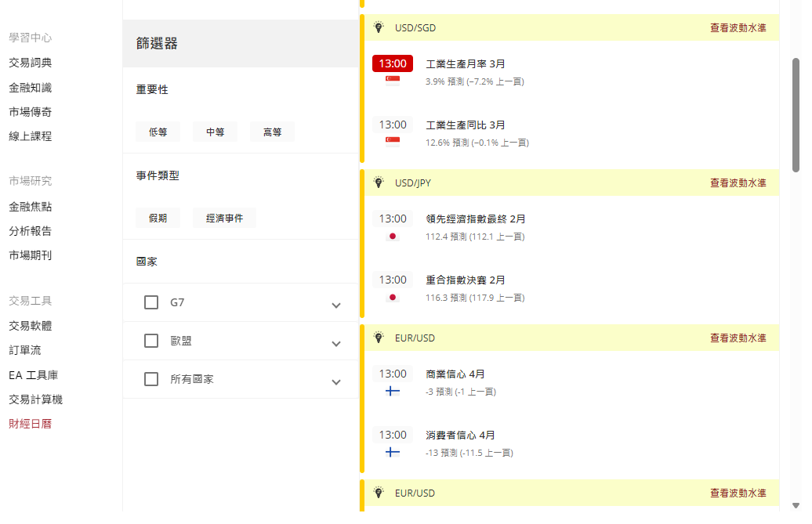
Task: Tick the 歐盟 checkbox
Action: pos(151,341)
